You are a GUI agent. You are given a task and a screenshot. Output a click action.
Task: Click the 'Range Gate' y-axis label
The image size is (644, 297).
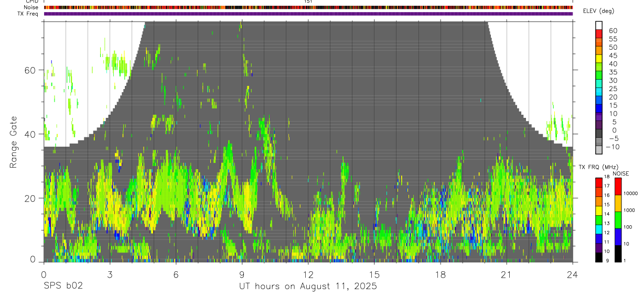(14, 141)
